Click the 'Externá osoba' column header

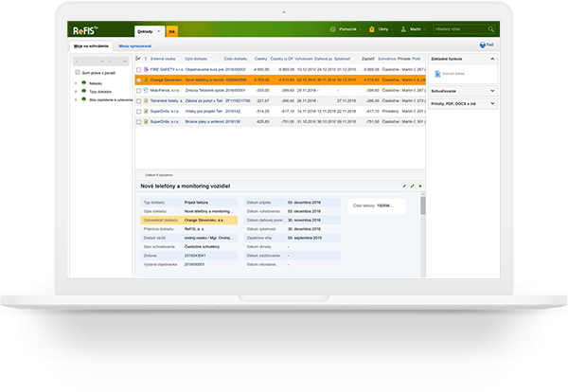click(x=164, y=58)
